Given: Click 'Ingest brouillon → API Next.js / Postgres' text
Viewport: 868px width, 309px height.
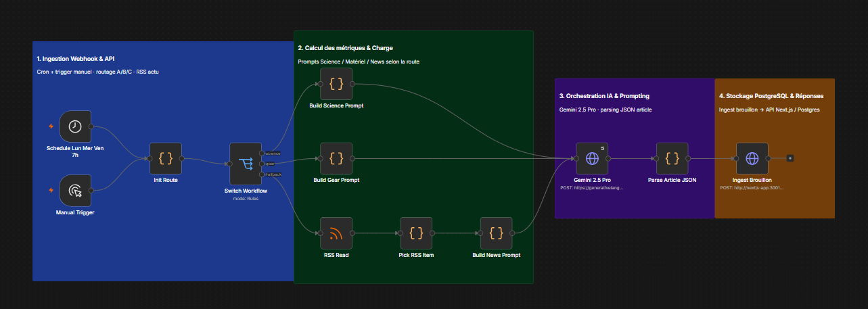Looking at the screenshot, I should point(769,109).
